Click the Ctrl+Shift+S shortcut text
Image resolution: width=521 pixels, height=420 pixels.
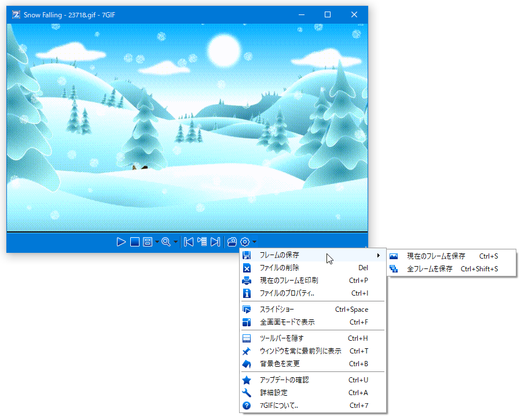click(x=479, y=269)
